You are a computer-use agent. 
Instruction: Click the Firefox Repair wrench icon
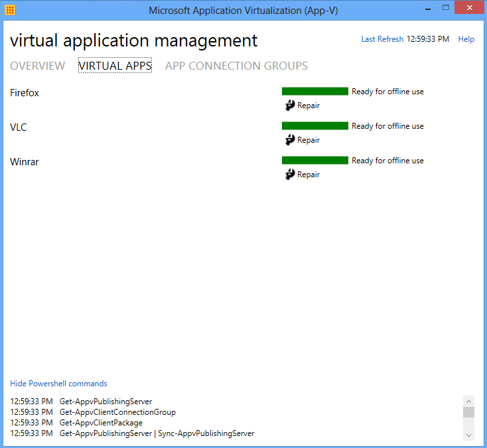[x=290, y=106]
